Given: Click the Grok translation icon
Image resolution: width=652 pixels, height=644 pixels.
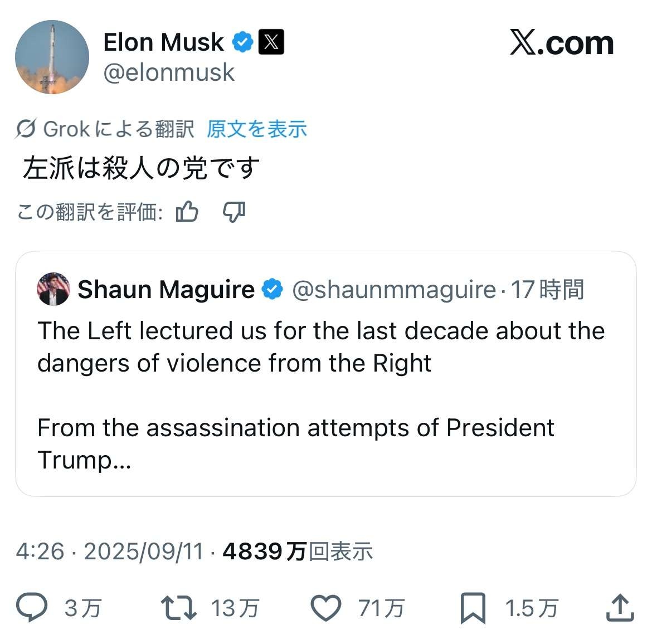Looking at the screenshot, I should [26, 129].
